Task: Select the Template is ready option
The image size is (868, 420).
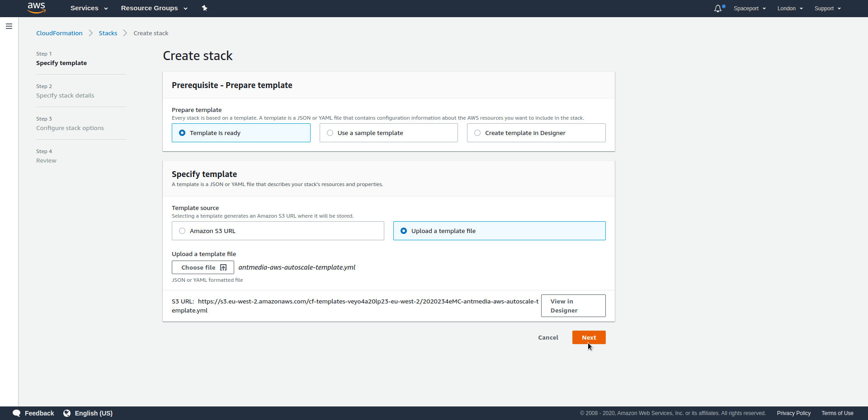Action: 241,133
